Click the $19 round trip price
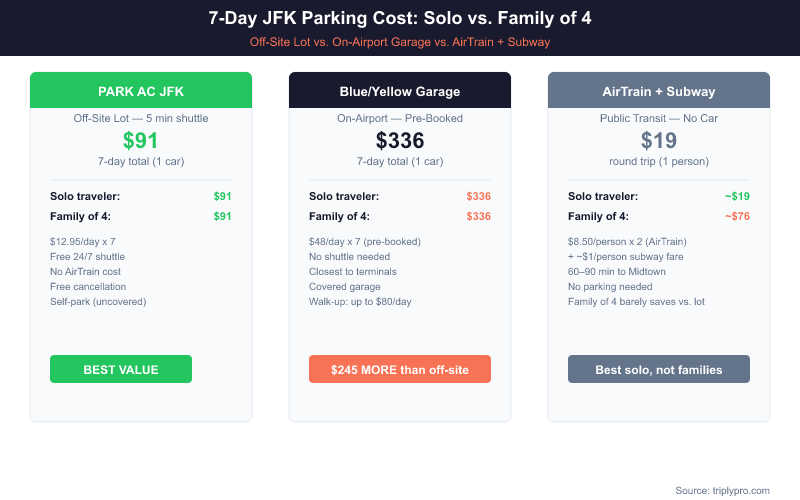Image resolution: width=800 pixels, height=500 pixels. click(x=658, y=141)
